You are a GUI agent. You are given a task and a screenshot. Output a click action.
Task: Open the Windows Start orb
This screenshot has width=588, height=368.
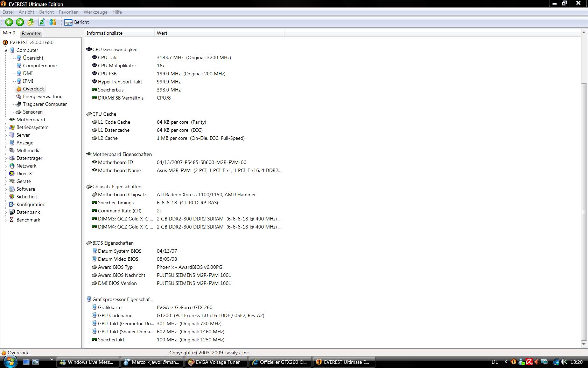coord(10,362)
